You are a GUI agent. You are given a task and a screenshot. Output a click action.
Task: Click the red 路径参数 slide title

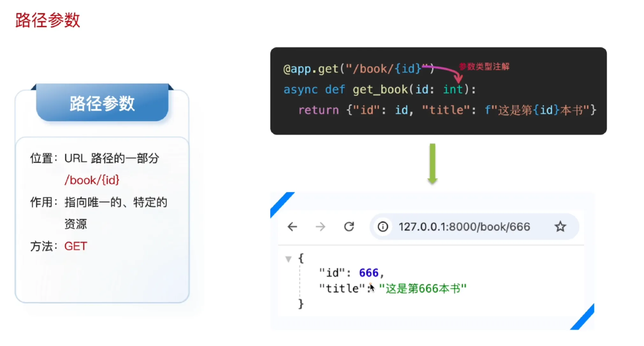48,20
